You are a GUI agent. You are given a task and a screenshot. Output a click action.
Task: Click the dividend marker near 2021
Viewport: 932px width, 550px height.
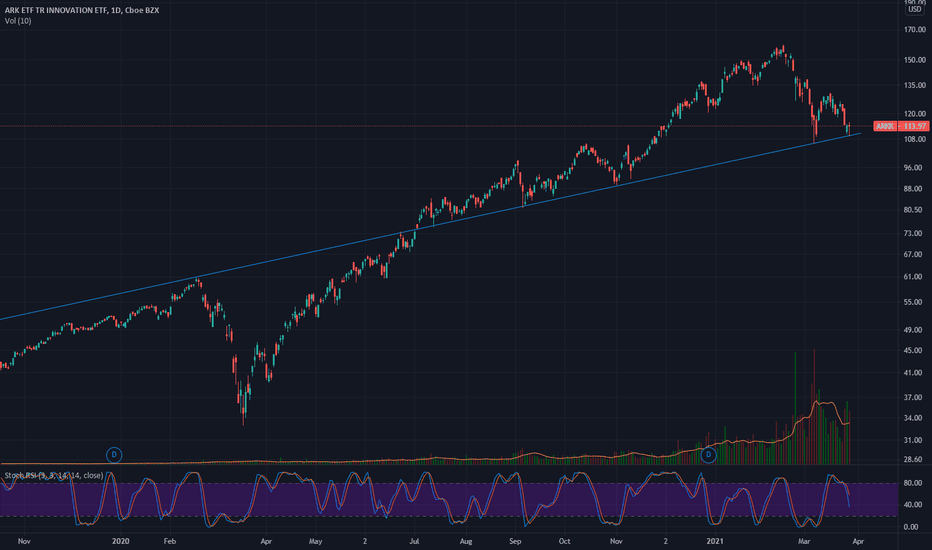[x=708, y=455]
